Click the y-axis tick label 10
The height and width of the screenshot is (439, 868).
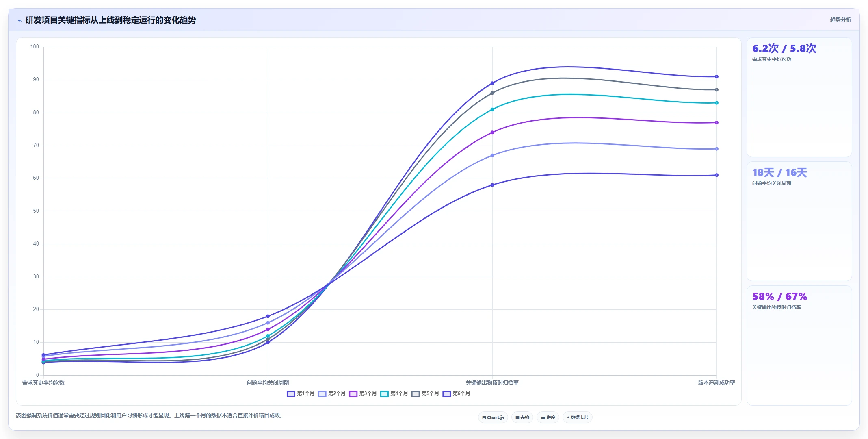(36, 342)
